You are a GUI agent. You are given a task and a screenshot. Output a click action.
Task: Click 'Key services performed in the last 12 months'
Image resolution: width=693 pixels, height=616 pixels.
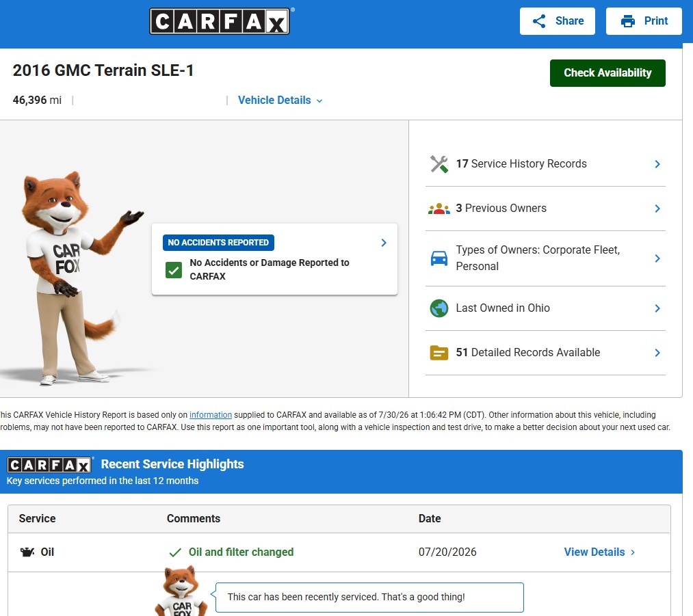(x=103, y=481)
